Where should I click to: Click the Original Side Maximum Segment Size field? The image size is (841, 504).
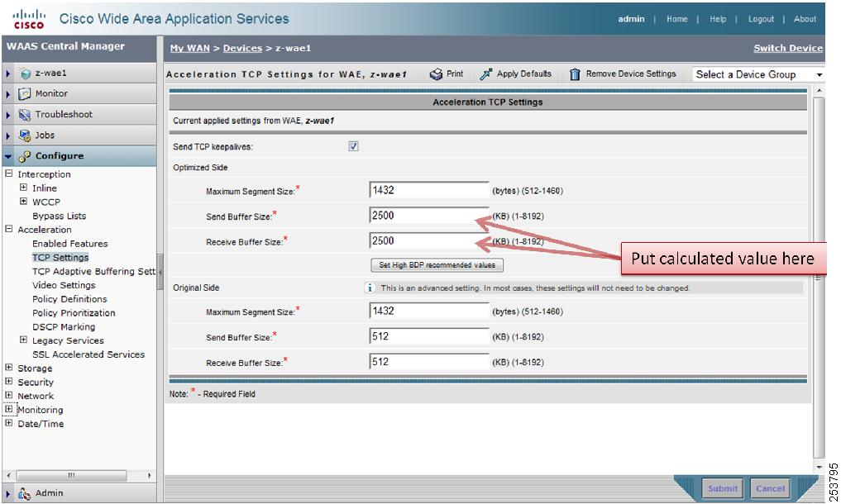tap(429, 311)
